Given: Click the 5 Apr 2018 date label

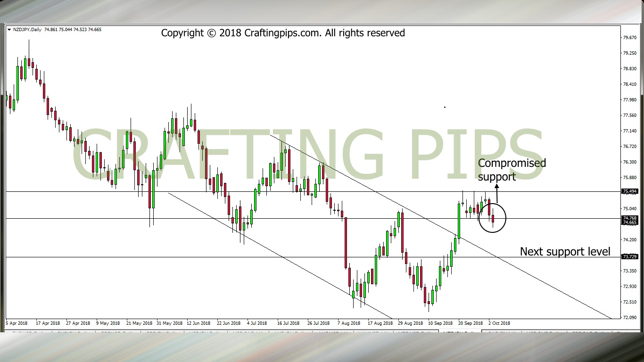Looking at the screenshot, I should 17,323.
